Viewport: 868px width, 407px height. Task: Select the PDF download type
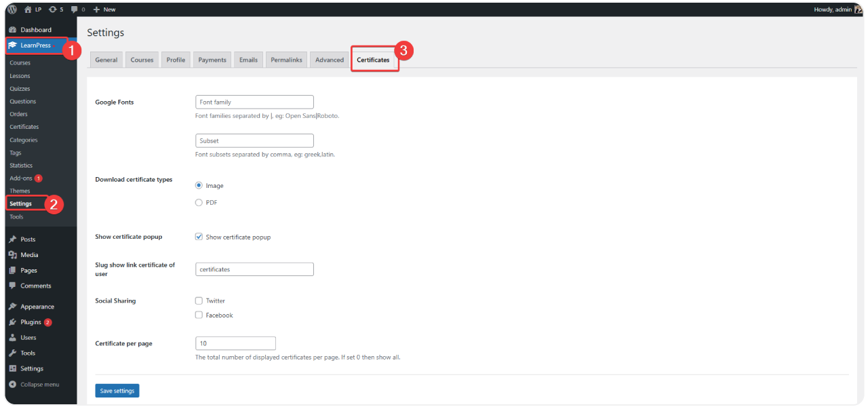pyautogui.click(x=199, y=202)
